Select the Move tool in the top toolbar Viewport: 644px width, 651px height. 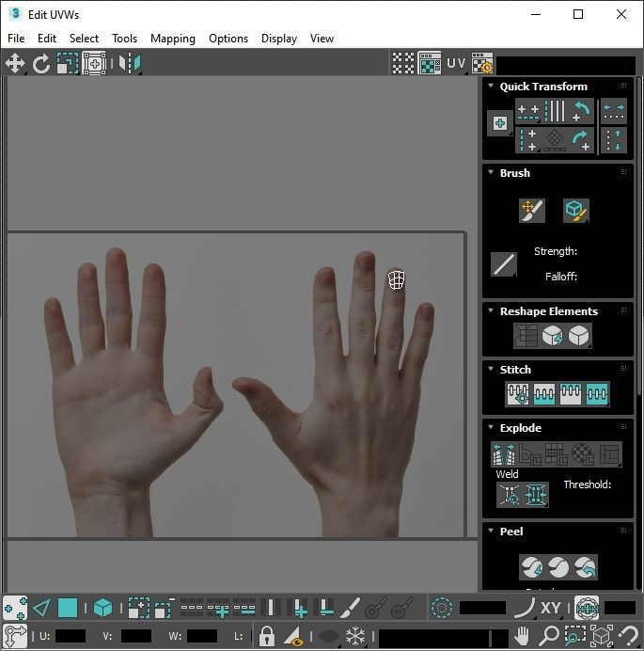[15, 64]
